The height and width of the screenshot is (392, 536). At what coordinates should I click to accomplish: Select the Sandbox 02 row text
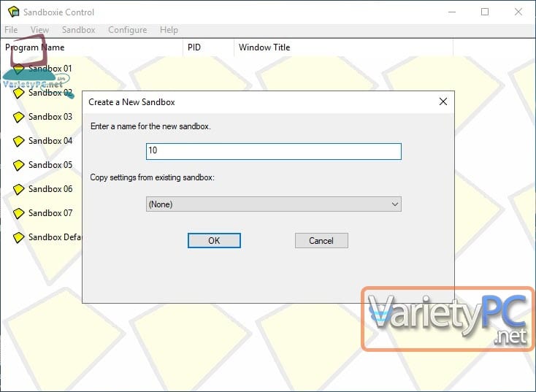pos(50,93)
